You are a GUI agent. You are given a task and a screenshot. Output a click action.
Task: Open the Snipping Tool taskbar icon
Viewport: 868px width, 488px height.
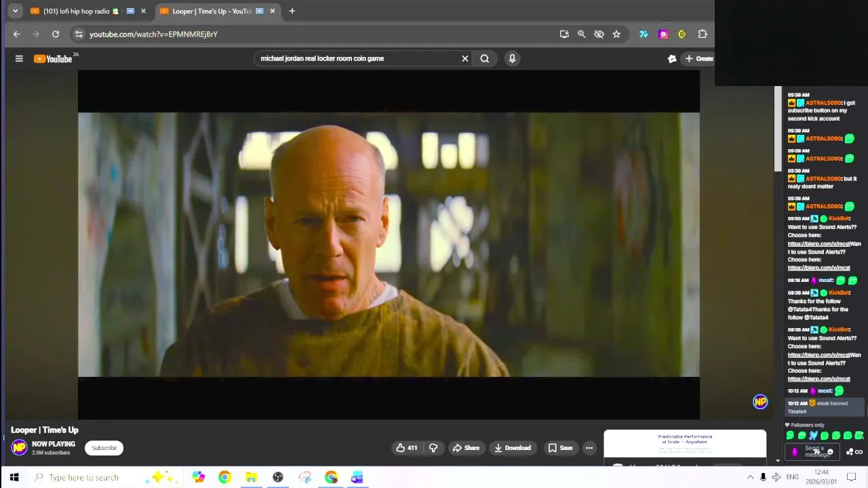coord(304,477)
